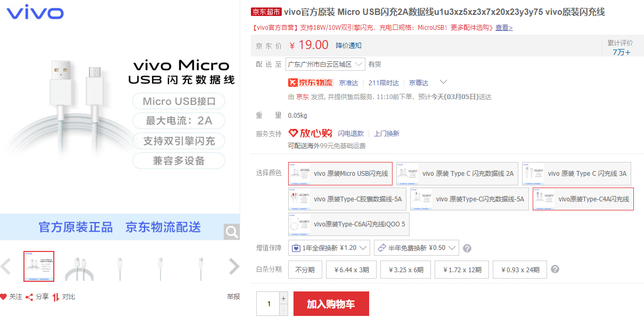Expand 1年全保换新 ¥1.20 warranty dropdown

coord(329,248)
